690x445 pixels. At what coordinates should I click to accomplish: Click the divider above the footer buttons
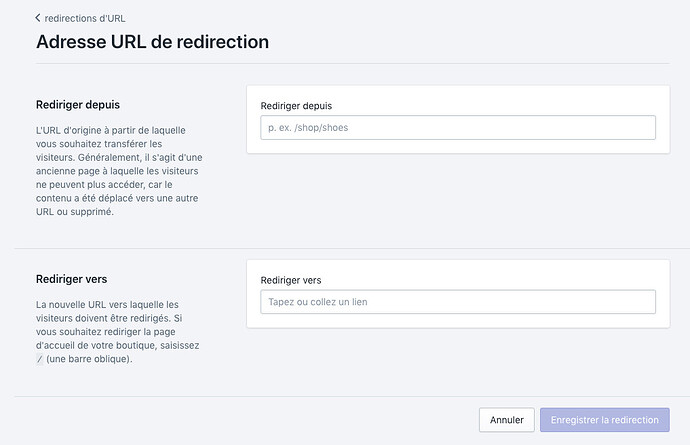pyautogui.click(x=352, y=395)
